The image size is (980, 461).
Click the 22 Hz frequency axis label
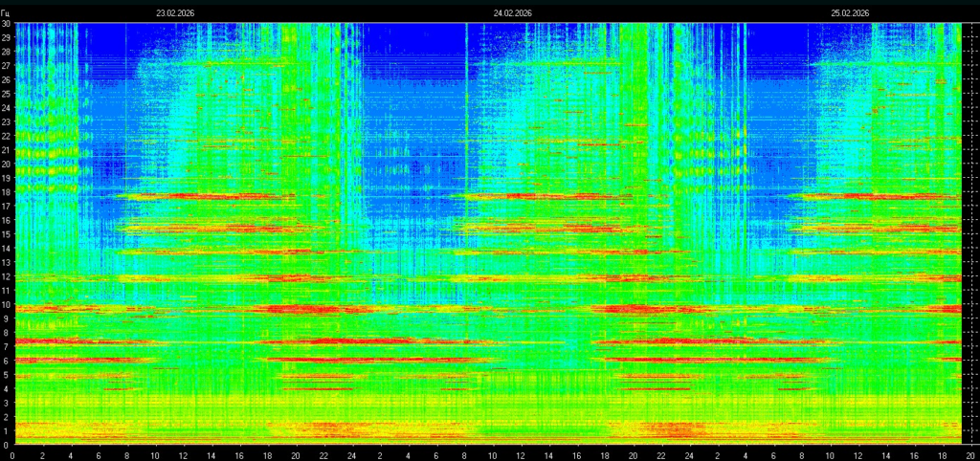(6, 136)
